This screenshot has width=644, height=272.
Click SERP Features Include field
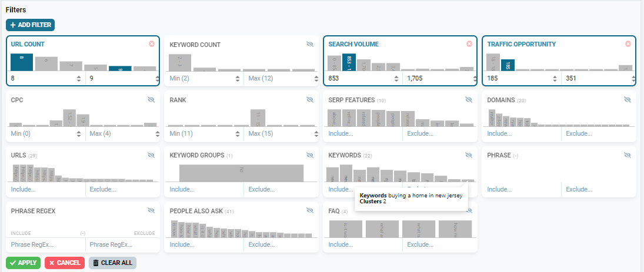(x=363, y=133)
